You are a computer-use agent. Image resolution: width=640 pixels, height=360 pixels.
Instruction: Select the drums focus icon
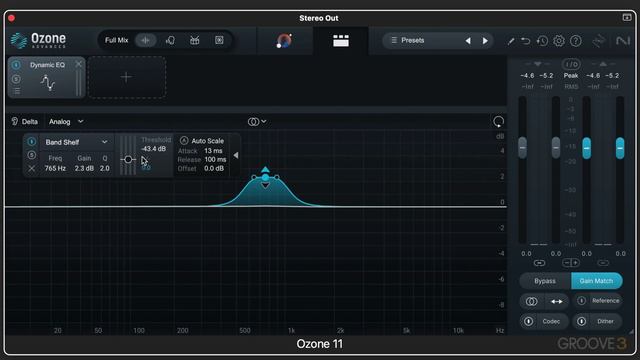tap(195, 40)
